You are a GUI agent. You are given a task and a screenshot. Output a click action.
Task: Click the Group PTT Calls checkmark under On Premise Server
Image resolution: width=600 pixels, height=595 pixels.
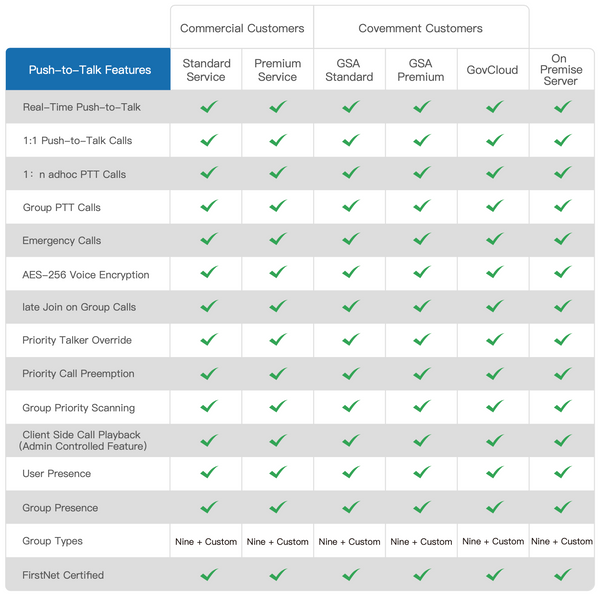click(562, 206)
